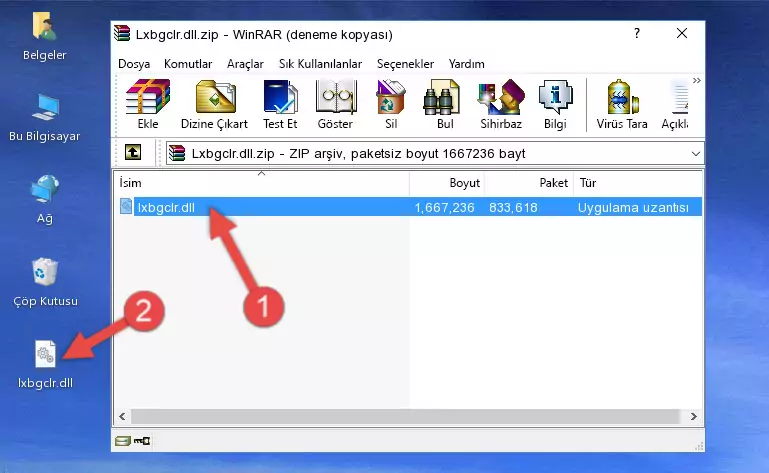Start the Virüs Tara scan
Screen dimensions: 769x473
(622, 105)
